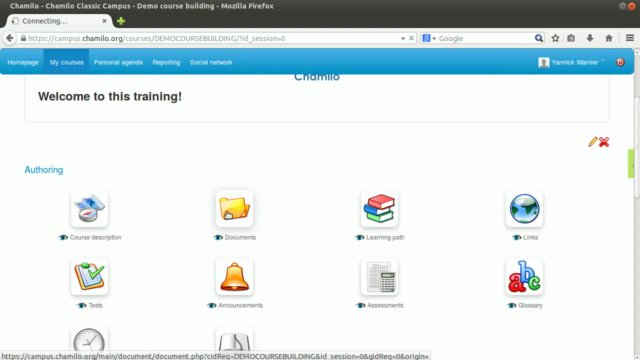Screen dimensions: 640x360
Task: Open the Assessments calculator icon
Action: click(x=379, y=276)
